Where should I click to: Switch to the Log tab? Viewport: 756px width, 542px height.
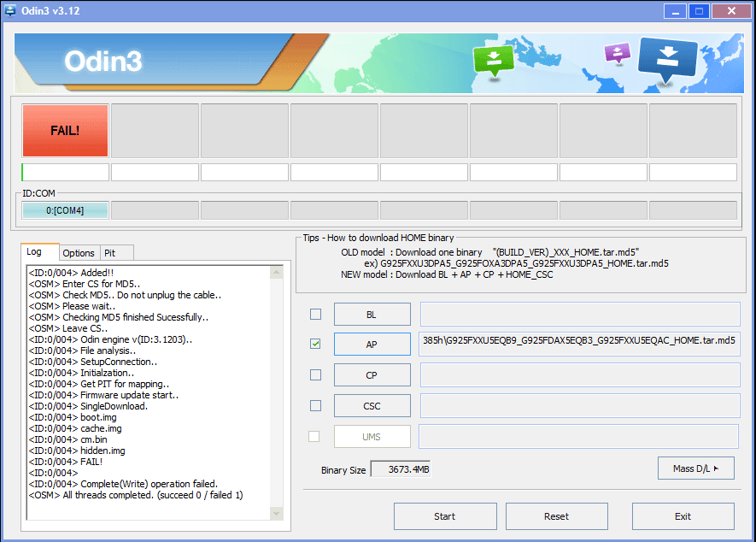tap(40, 252)
